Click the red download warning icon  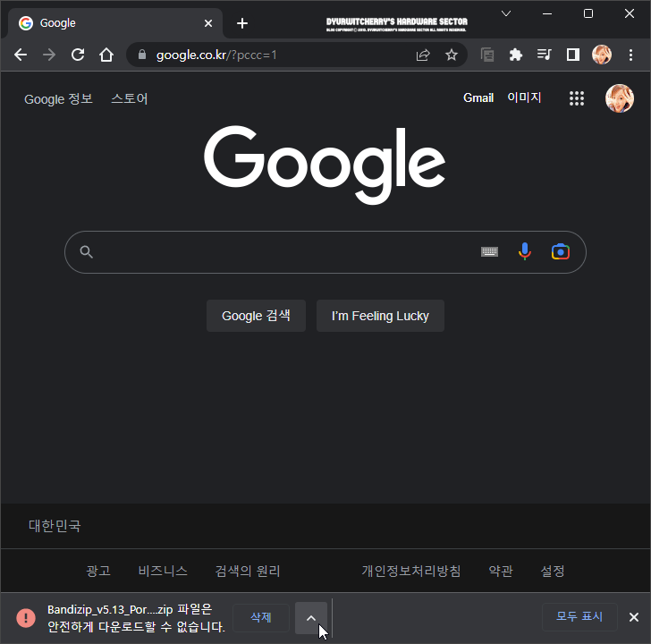click(26, 618)
